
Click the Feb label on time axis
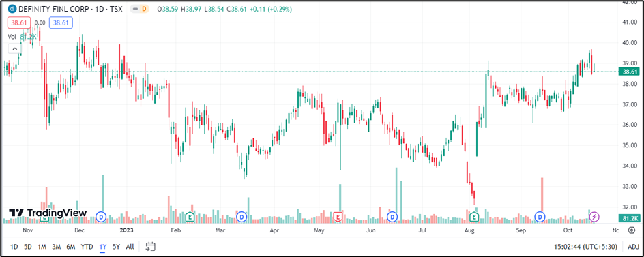coord(176,230)
